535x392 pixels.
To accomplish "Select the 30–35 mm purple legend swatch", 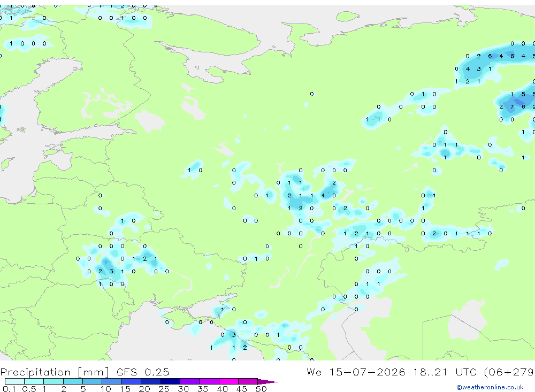I will point(190,381).
